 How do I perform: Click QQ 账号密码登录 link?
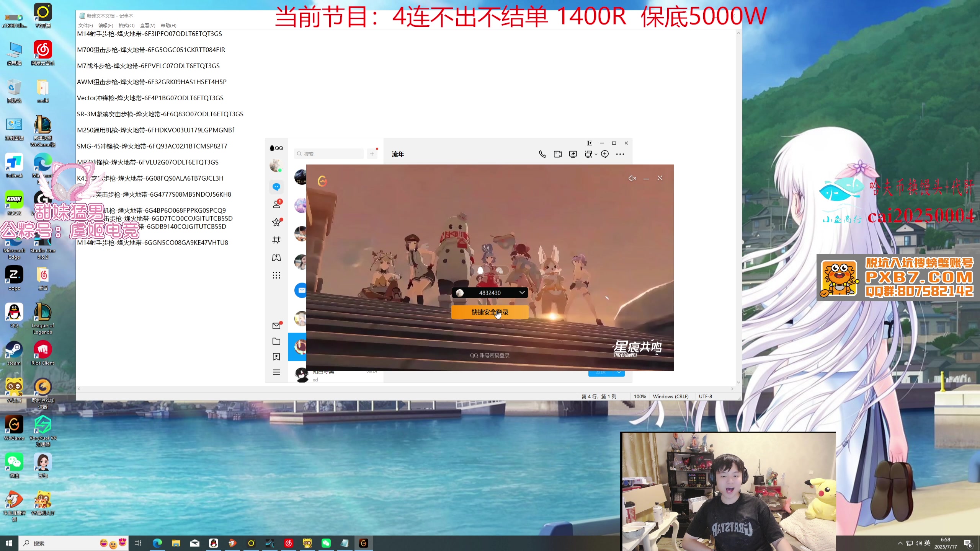coord(490,355)
